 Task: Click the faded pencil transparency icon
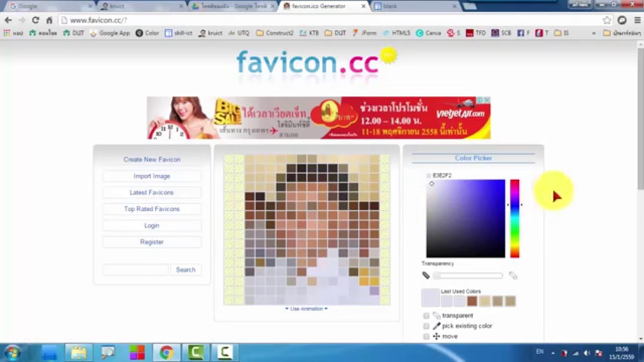coord(513,275)
